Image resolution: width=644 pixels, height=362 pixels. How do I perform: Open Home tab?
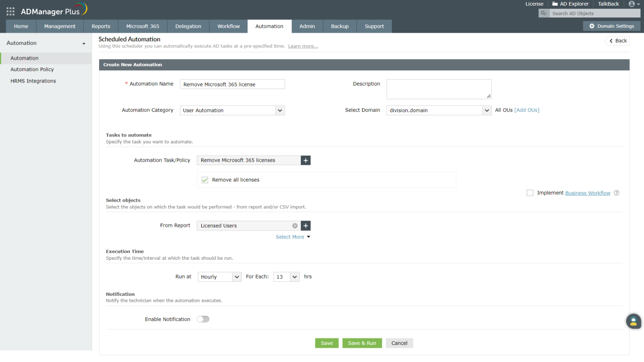point(21,26)
